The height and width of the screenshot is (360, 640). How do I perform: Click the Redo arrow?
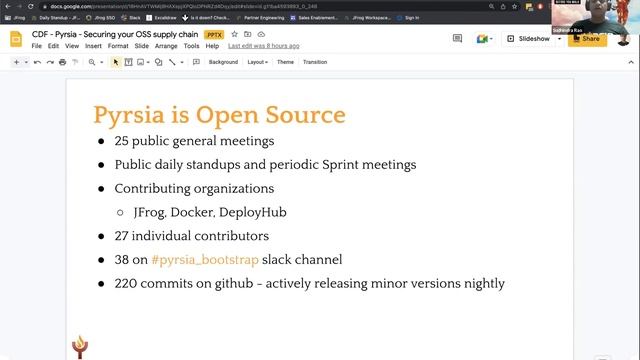[x=50, y=62]
